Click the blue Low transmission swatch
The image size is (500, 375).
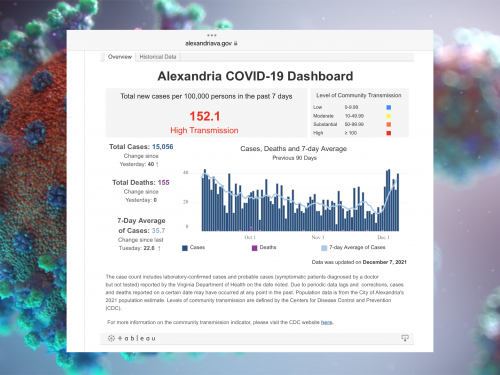[x=389, y=107]
